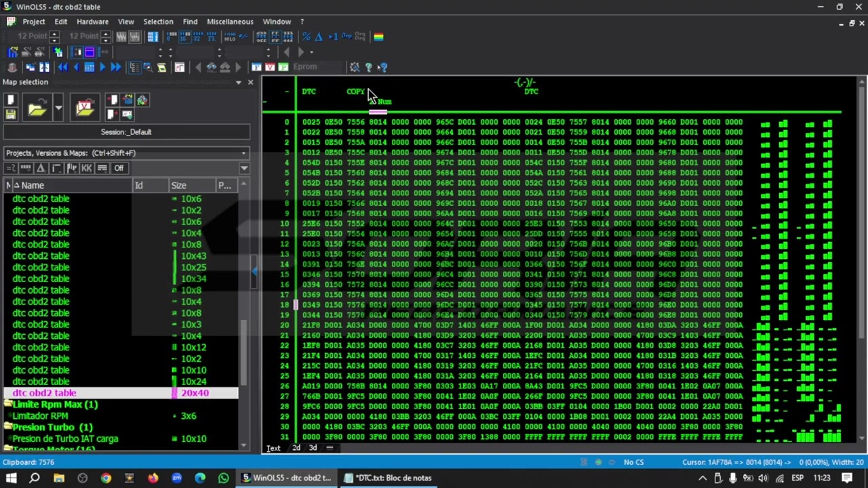Go to next map with right arrow

(102, 67)
